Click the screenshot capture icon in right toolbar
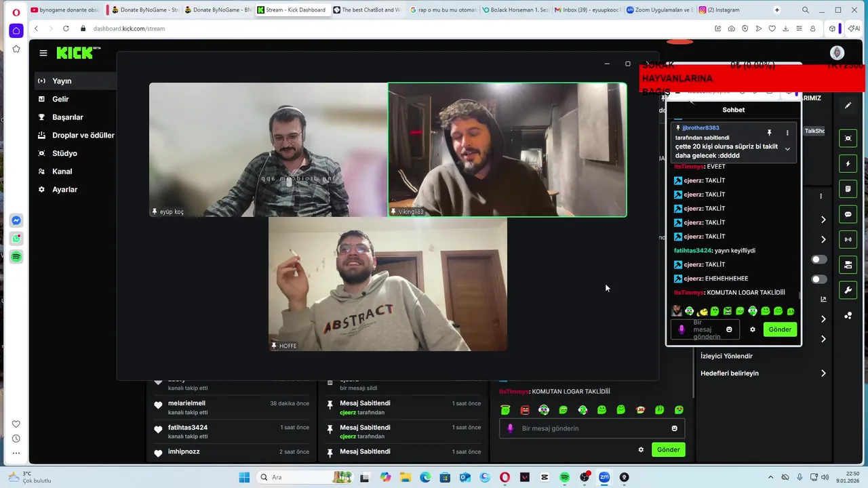 pyautogui.click(x=848, y=138)
